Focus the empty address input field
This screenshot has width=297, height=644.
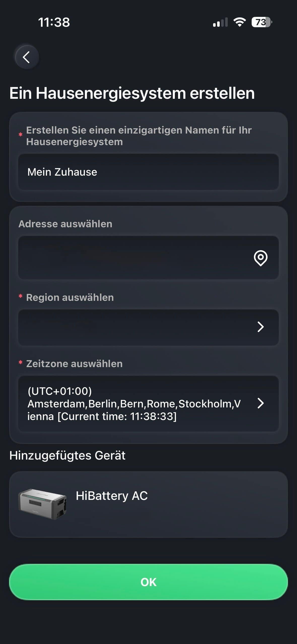[134, 257]
